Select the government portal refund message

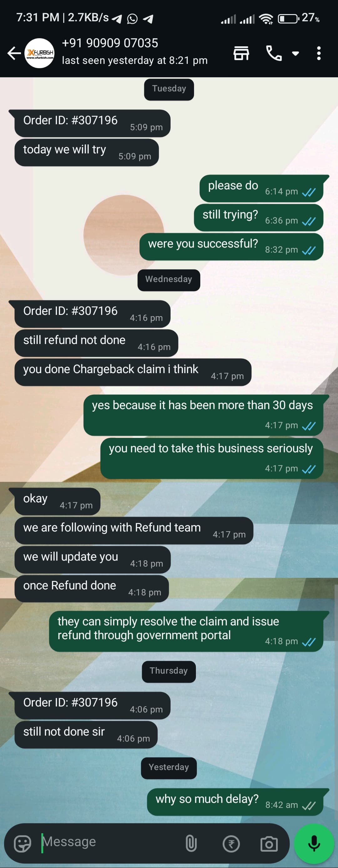[186, 631]
